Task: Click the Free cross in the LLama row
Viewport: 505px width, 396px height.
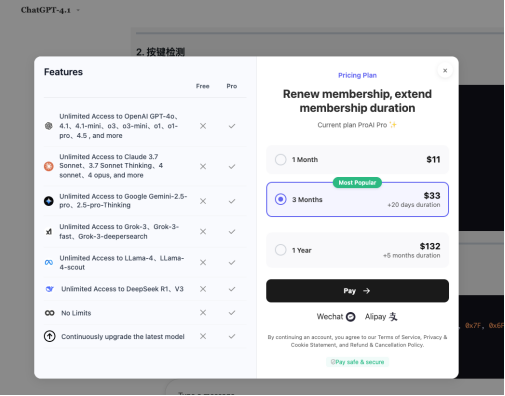Action: click(203, 263)
